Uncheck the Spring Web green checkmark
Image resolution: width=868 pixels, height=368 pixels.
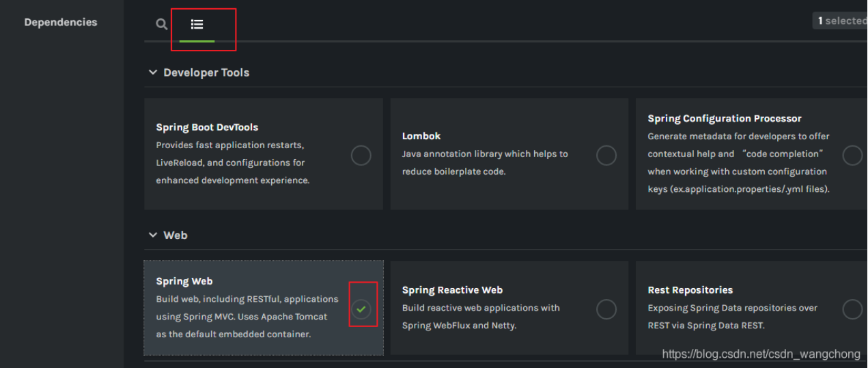(361, 309)
